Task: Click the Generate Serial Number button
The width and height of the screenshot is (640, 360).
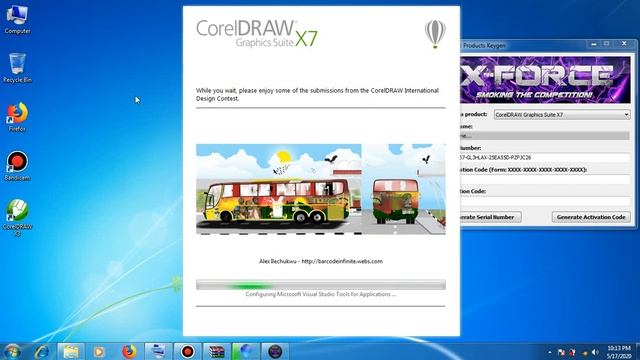Action: [x=491, y=217]
